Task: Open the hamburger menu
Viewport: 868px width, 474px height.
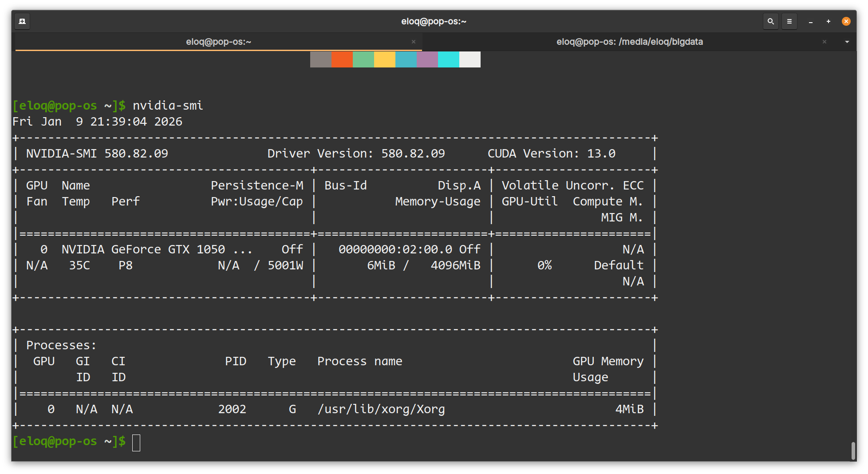Action: point(789,21)
